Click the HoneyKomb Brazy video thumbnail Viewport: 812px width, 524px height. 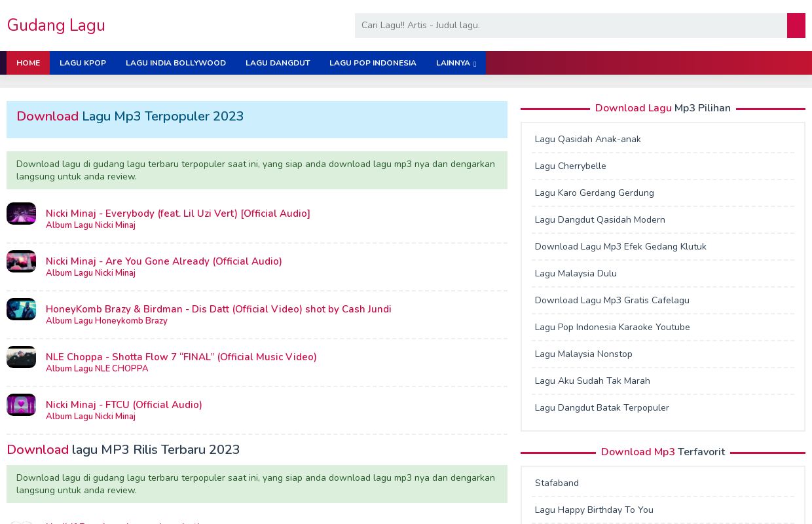pyautogui.click(x=22, y=309)
